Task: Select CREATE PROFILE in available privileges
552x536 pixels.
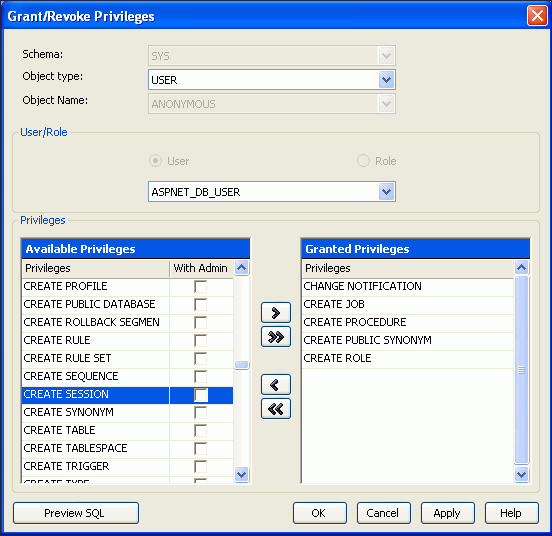Action: pyautogui.click(x=96, y=286)
